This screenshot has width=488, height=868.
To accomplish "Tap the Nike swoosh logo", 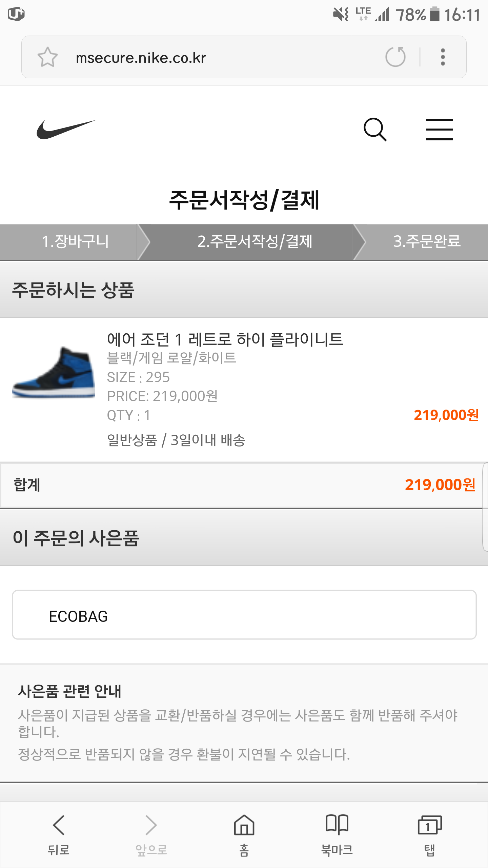I will [x=66, y=129].
